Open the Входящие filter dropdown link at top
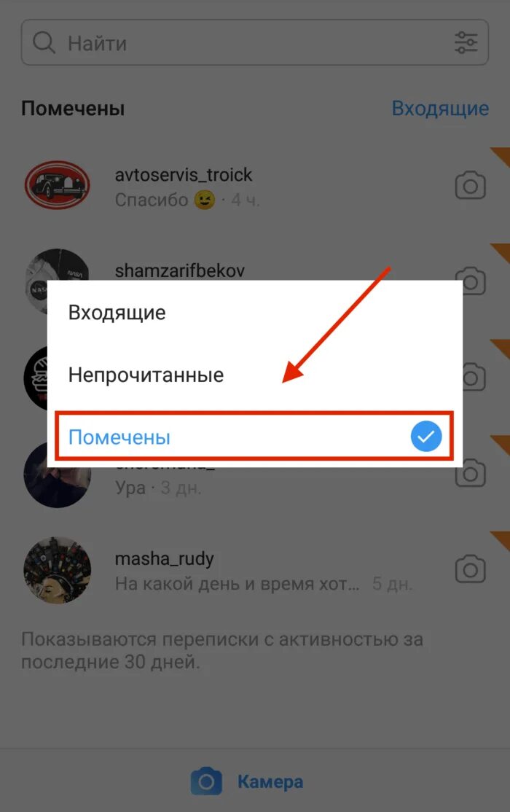Screen dimensions: 510x812 440,108
